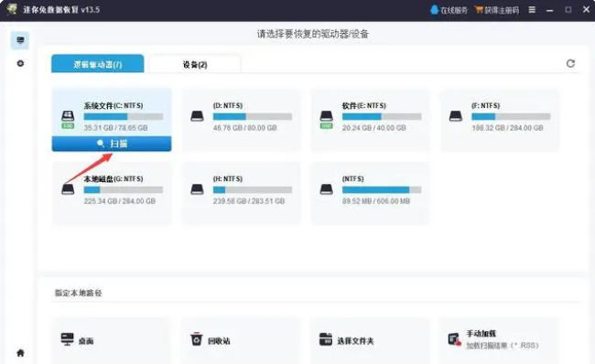Click the 198.32 GB / 284.00 GB text
Image resolution: width=595 pixels, height=364 pixels.
pyautogui.click(x=507, y=128)
